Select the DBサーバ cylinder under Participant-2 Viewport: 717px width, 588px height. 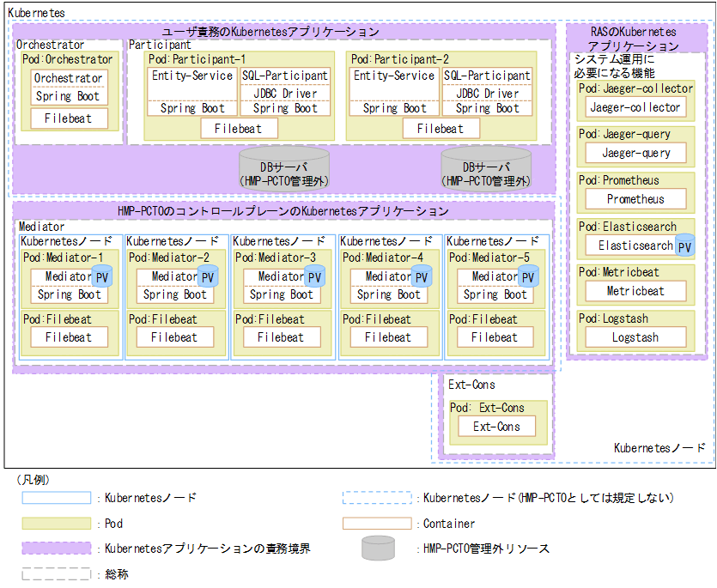point(485,167)
